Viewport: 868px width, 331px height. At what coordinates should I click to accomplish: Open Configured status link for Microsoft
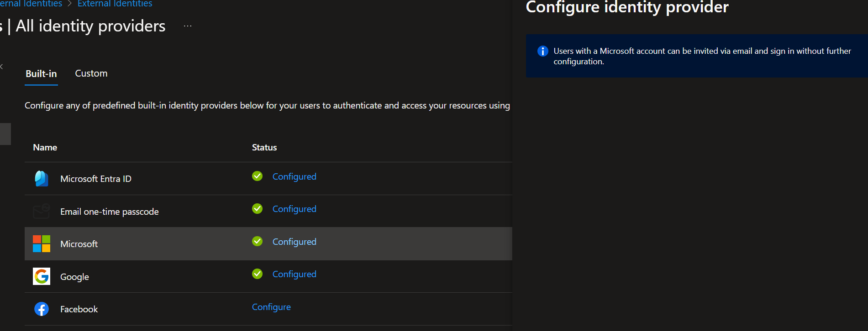(x=295, y=242)
